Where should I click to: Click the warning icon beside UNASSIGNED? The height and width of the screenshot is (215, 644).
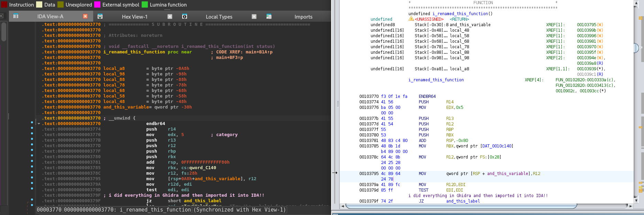pos(411,19)
